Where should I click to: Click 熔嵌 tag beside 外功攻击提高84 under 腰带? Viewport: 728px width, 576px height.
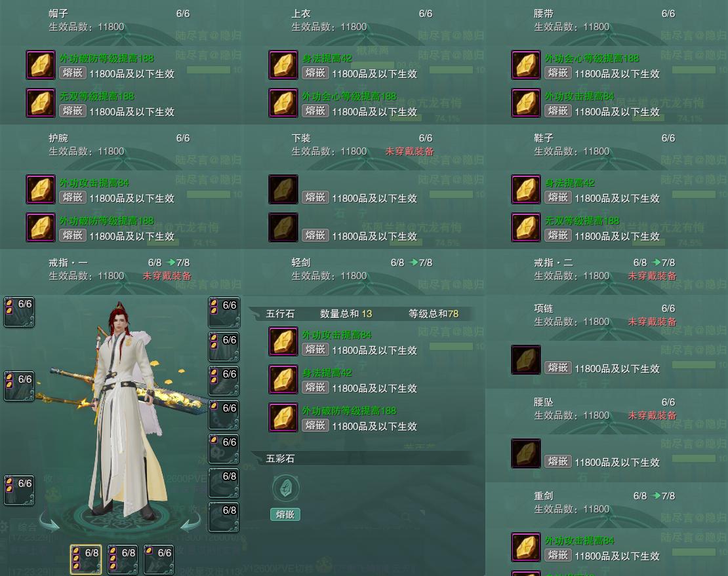pos(558,111)
